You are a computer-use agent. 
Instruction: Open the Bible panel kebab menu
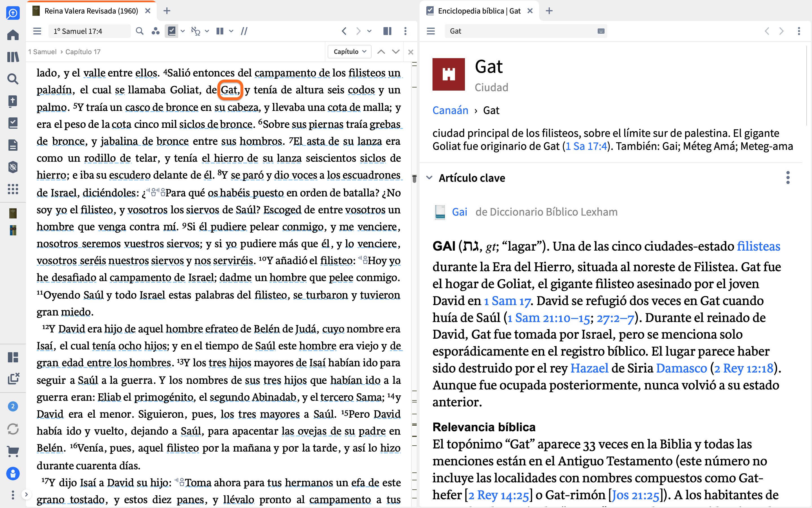pyautogui.click(x=405, y=31)
